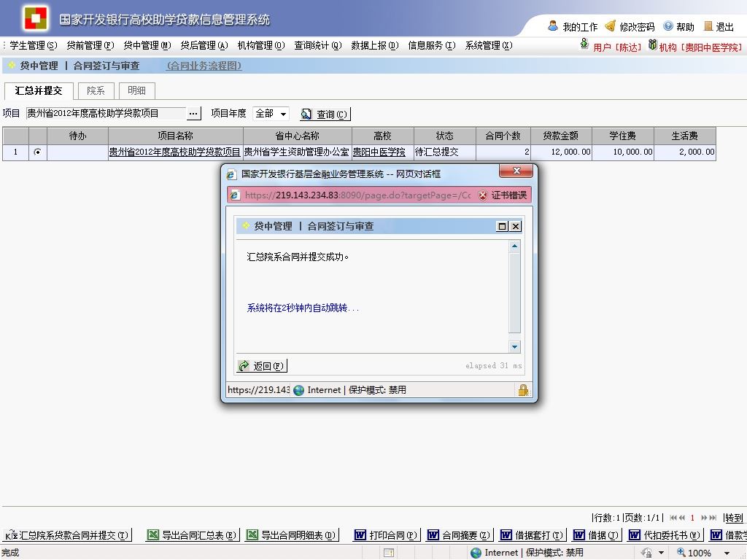Viewport: 747px width, 560px height.
Task: Select the 汇总并提交 tab
Action: [39, 90]
